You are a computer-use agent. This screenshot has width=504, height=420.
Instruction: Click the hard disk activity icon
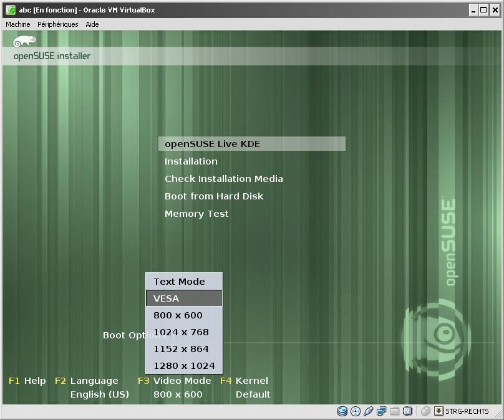pos(342,411)
